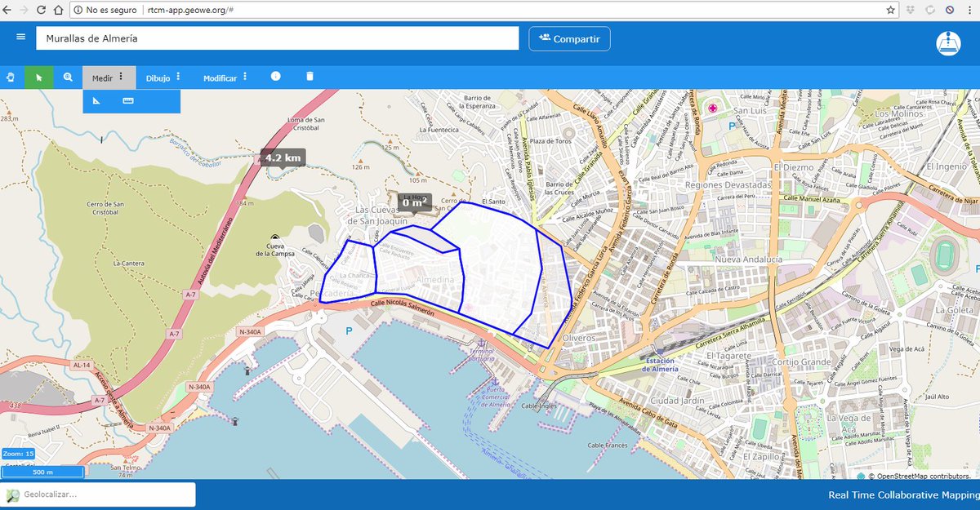Select the pan hand tool
This screenshot has width=980, height=510.
click(11, 78)
